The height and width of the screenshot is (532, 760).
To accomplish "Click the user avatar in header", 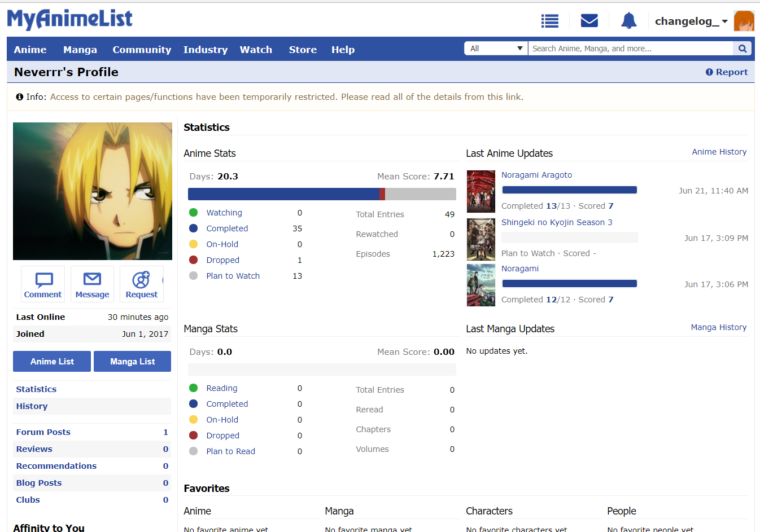I will 744,21.
